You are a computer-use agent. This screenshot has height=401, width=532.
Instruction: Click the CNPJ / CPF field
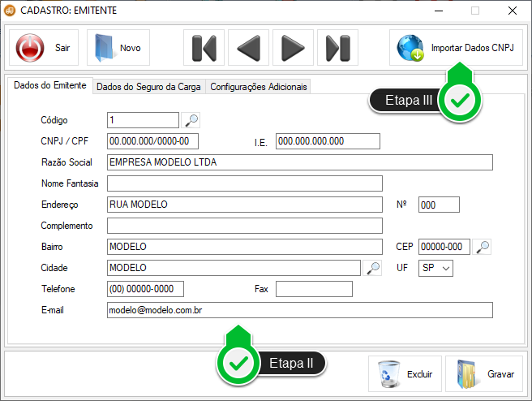[152, 141]
